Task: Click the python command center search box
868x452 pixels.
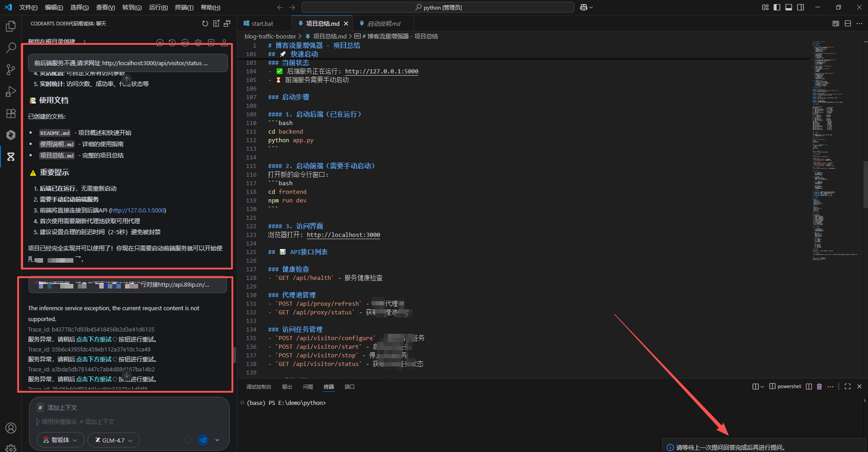Action: tap(438, 7)
